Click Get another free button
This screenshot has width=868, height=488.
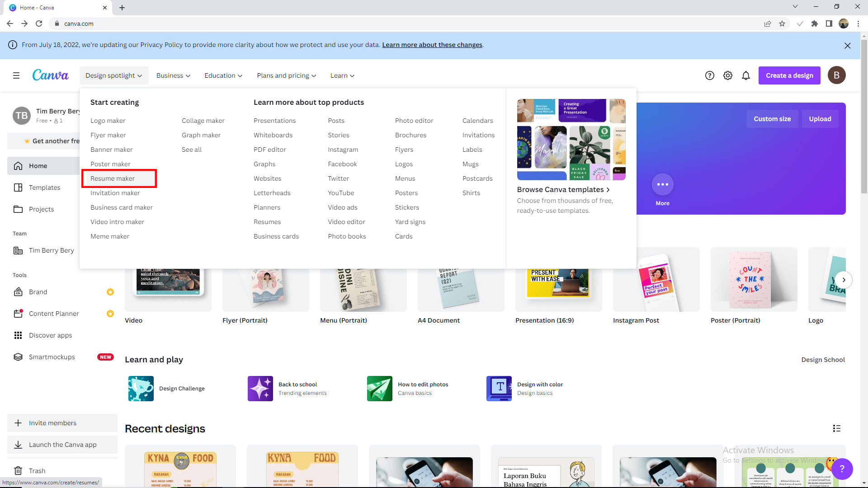[44, 141]
